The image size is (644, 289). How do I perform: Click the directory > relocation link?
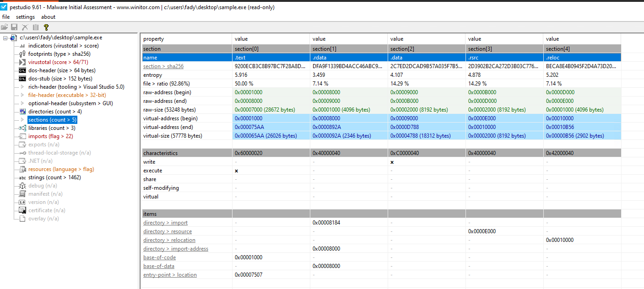169,240
